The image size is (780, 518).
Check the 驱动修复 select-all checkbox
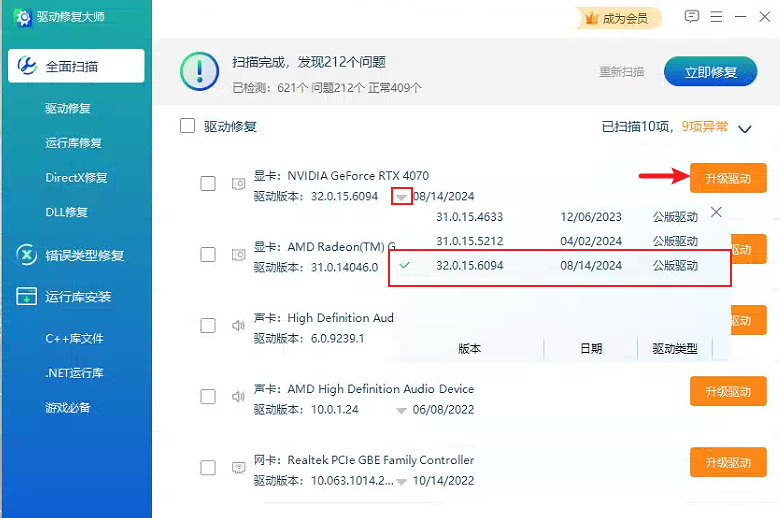188,126
